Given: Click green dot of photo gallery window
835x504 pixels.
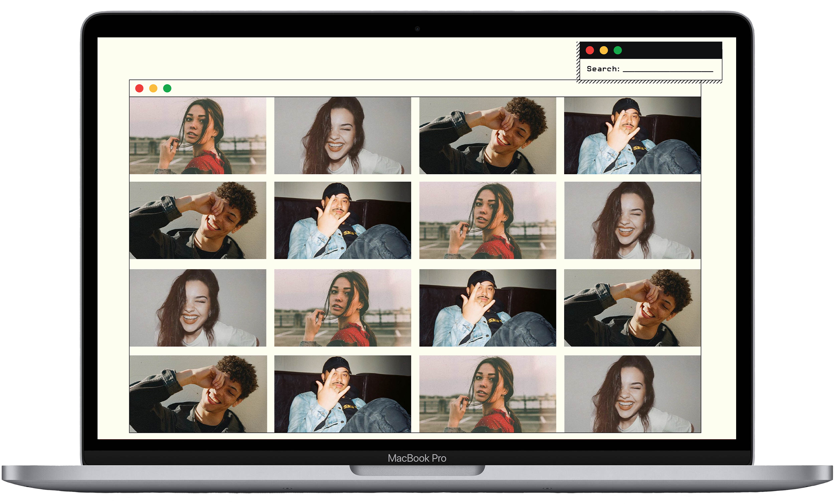Looking at the screenshot, I should click(x=167, y=88).
